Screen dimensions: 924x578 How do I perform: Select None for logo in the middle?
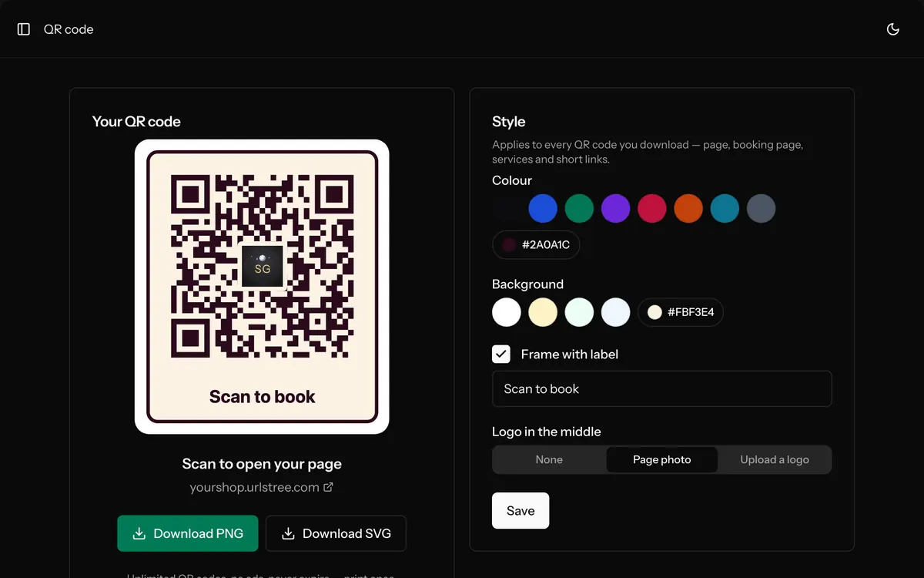(x=549, y=459)
